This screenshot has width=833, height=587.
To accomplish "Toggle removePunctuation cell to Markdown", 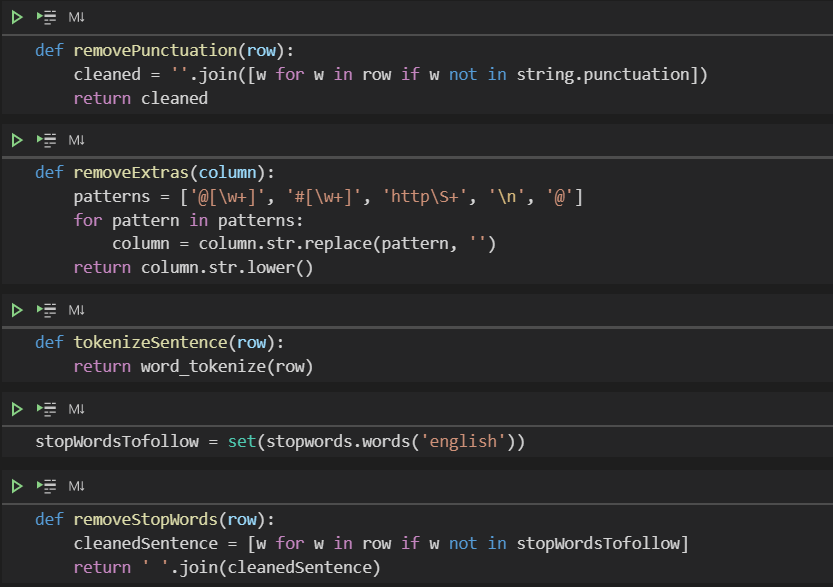I will click(x=77, y=18).
